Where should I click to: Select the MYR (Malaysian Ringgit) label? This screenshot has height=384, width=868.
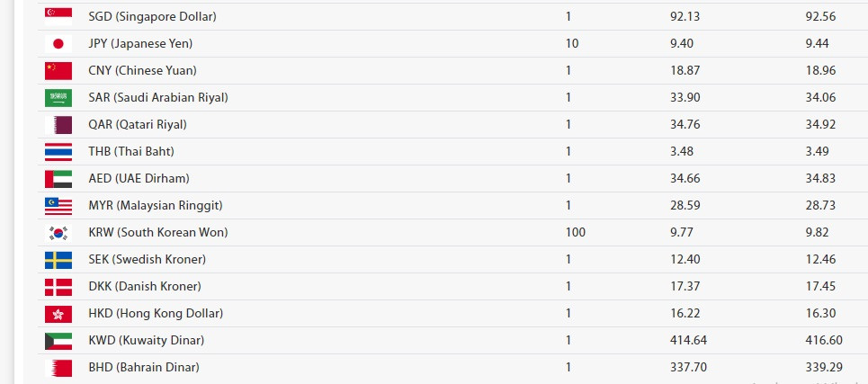156,206
